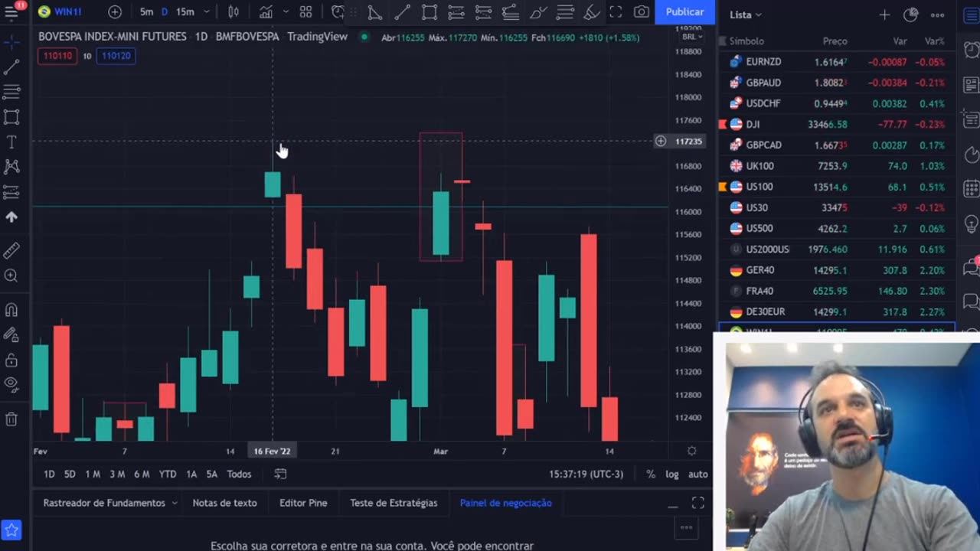Open the BRL currency selector
The image size is (980, 551).
(692, 37)
